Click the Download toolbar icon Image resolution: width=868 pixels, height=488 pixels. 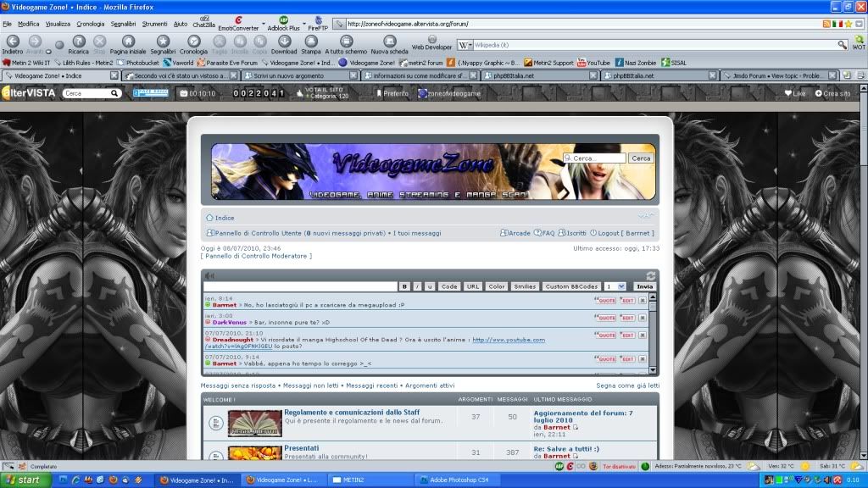pyautogui.click(x=283, y=42)
